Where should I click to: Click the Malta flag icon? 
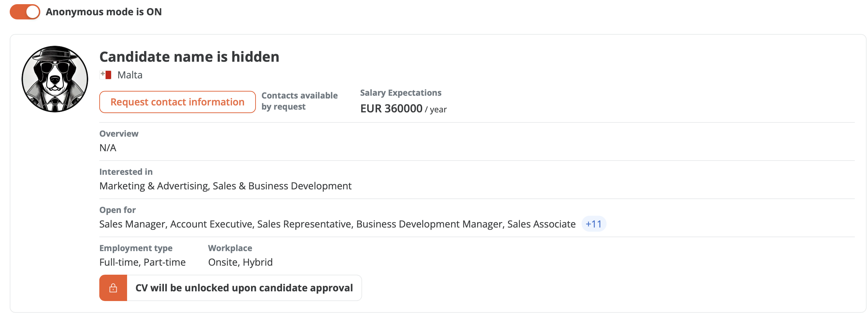(106, 75)
